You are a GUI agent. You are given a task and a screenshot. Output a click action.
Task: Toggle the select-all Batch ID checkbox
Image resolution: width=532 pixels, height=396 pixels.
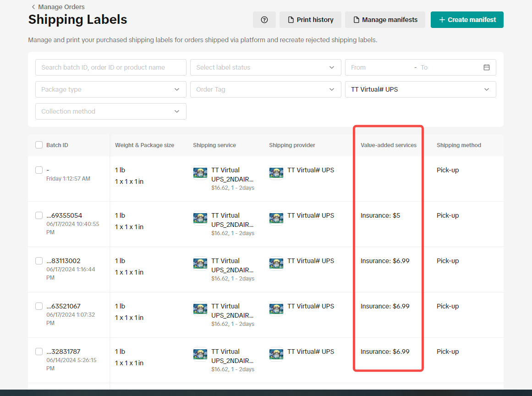click(39, 145)
